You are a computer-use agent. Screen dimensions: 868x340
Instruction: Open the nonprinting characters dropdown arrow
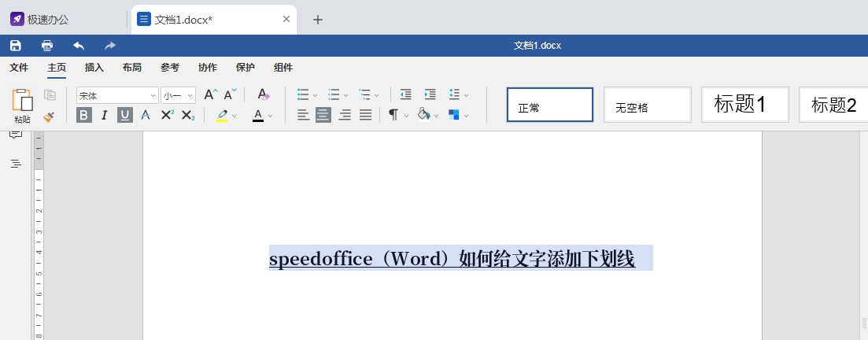(406, 116)
